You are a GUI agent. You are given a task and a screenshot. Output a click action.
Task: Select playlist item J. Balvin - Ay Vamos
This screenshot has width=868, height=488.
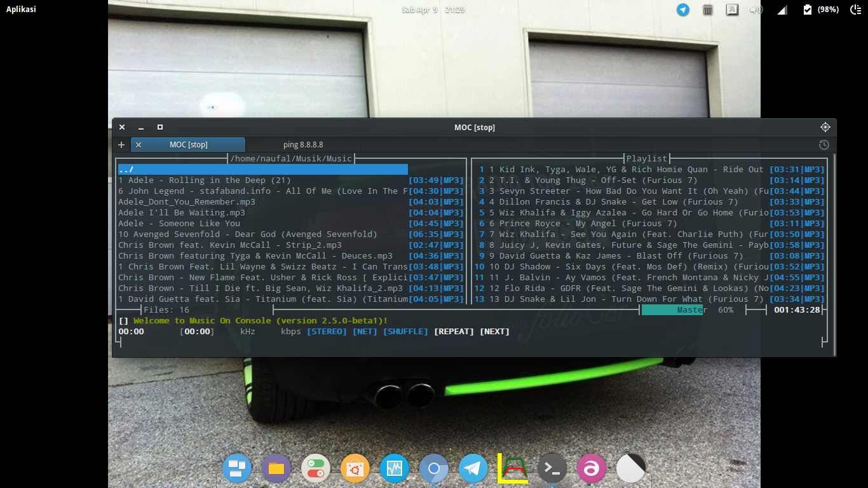[649, 278]
